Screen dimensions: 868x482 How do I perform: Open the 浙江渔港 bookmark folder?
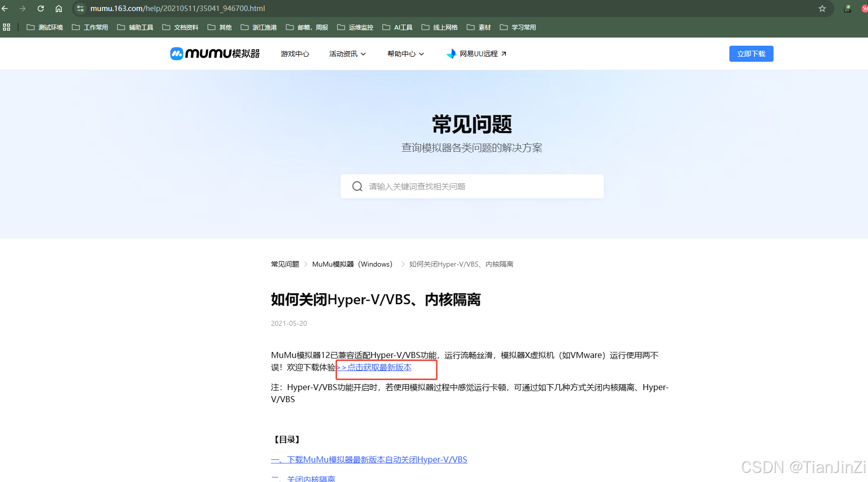259,27
